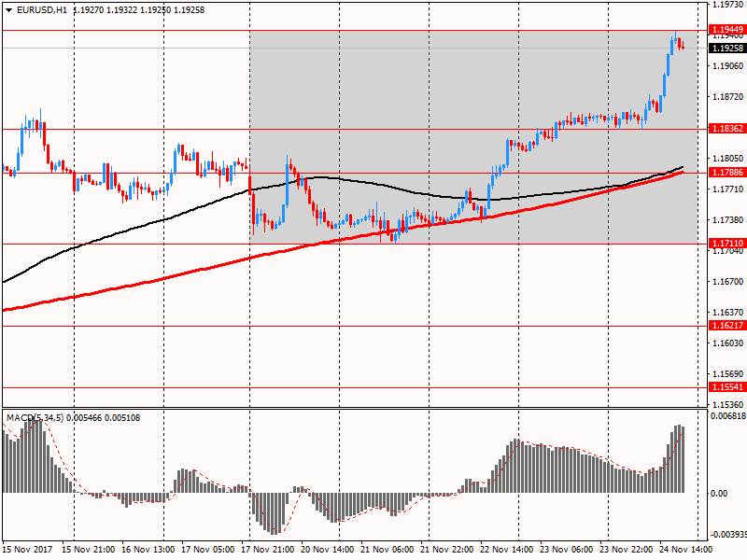Click the EURUSD,H1 chart title text
This screenshot has height=560, width=747.
42,10
